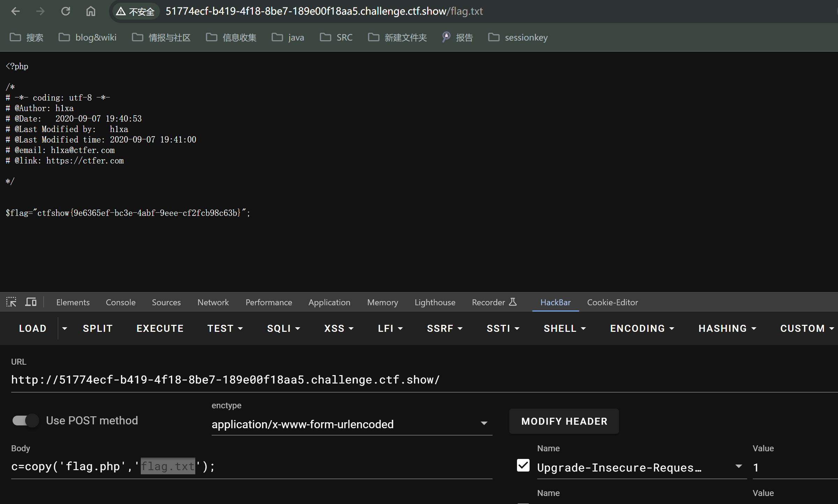Open the SQLI dropdown menu
Image resolution: width=838 pixels, height=504 pixels.
pyautogui.click(x=284, y=328)
